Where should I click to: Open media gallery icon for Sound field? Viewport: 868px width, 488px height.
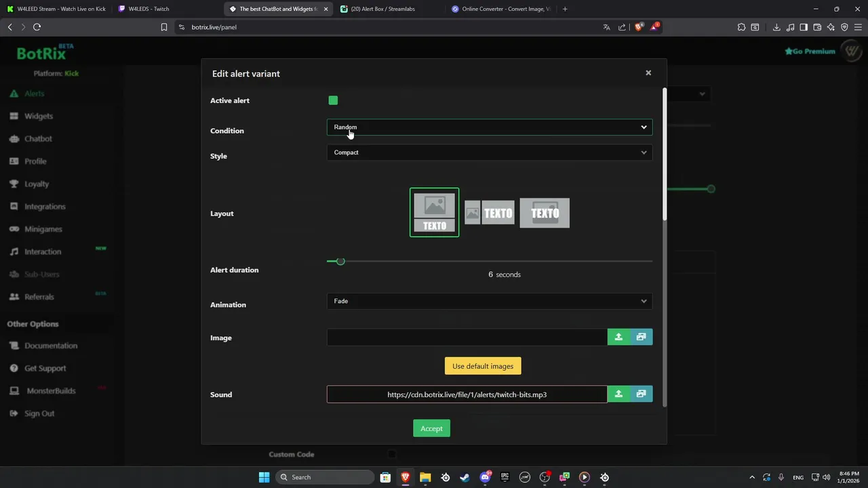[x=642, y=394]
